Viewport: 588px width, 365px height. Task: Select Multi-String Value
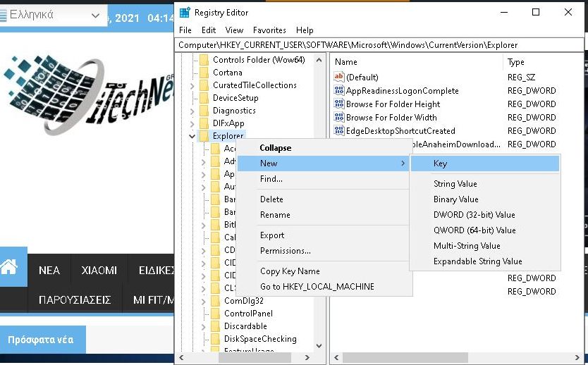(485, 246)
